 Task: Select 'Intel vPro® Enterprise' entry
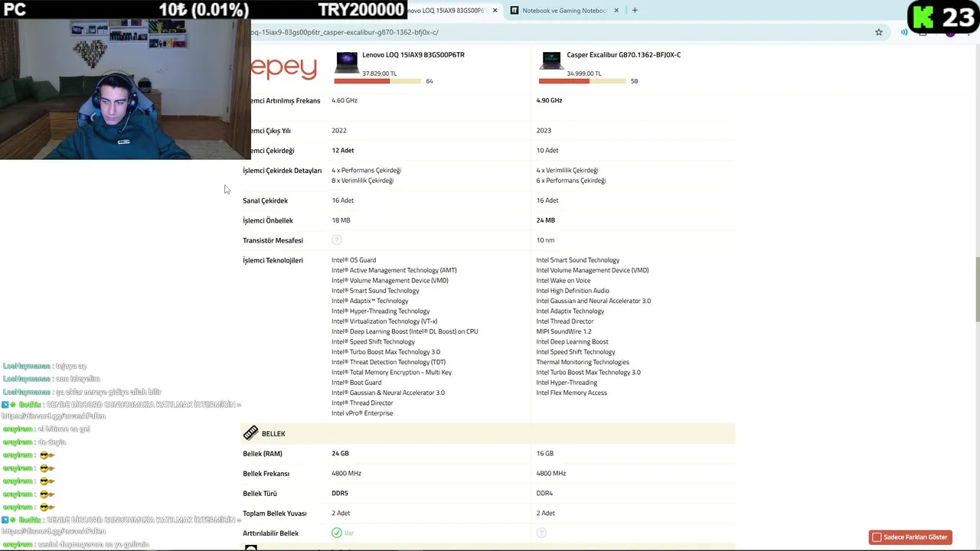(362, 413)
